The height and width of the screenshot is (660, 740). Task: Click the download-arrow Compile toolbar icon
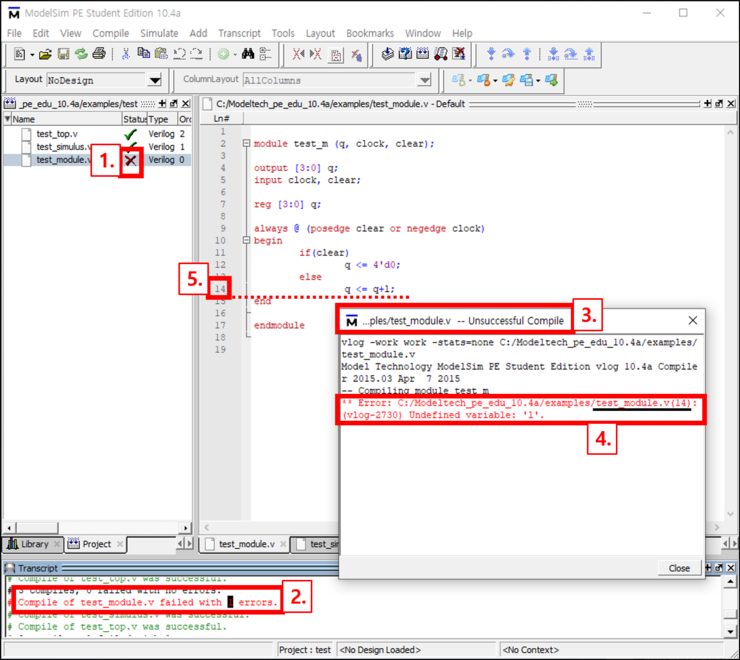pyautogui.click(x=387, y=54)
